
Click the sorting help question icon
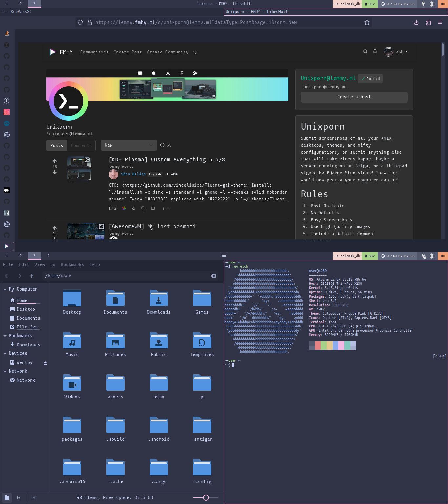[x=162, y=145]
